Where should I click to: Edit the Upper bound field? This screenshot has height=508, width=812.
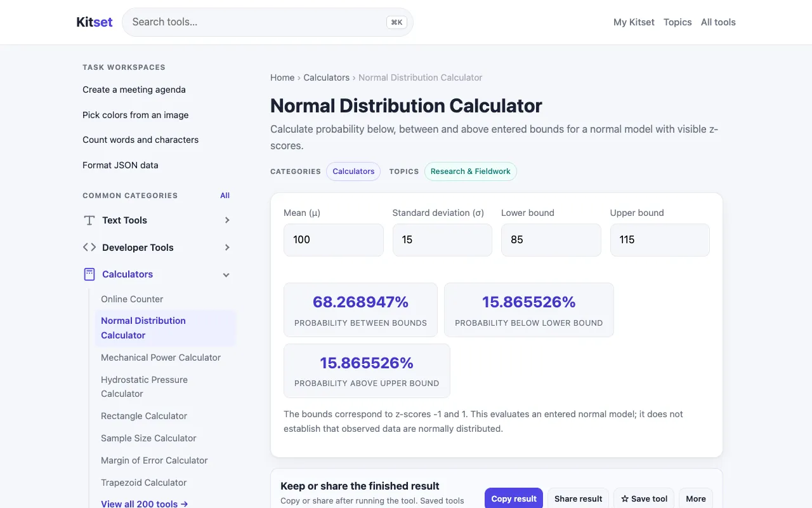(x=660, y=240)
